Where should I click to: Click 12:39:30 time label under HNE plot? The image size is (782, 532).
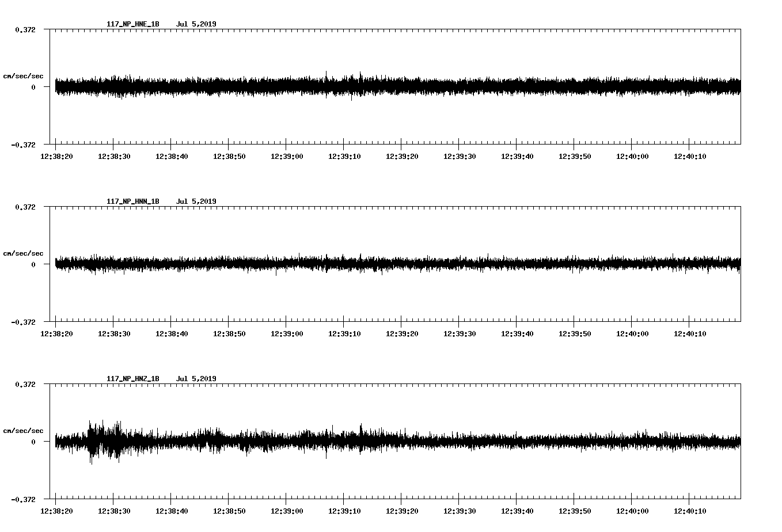click(x=460, y=157)
